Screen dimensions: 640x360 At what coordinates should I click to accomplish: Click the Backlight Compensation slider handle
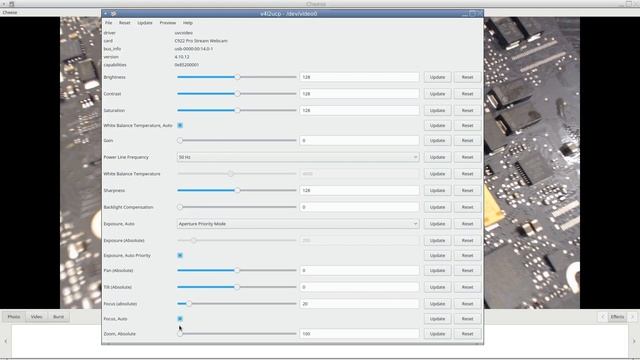[x=180, y=207]
